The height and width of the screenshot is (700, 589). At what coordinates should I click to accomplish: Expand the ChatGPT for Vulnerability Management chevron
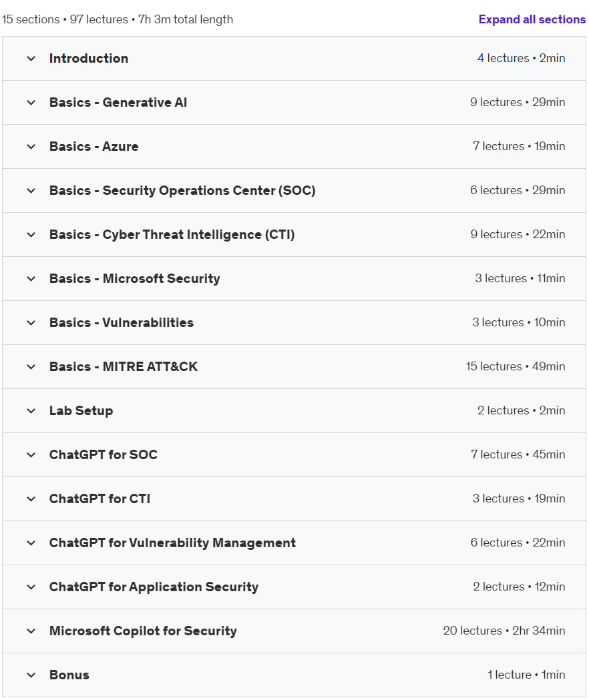31,543
